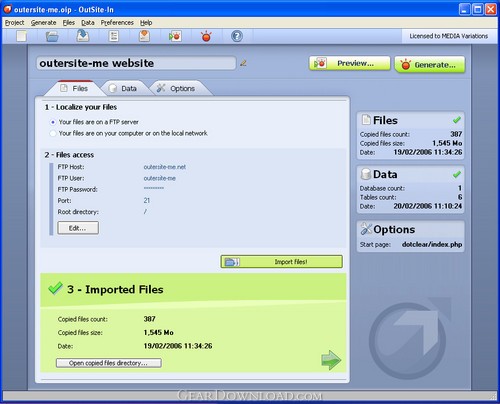Click the Preview... button
Image resolution: width=500 pixels, height=404 pixels.
click(349, 63)
